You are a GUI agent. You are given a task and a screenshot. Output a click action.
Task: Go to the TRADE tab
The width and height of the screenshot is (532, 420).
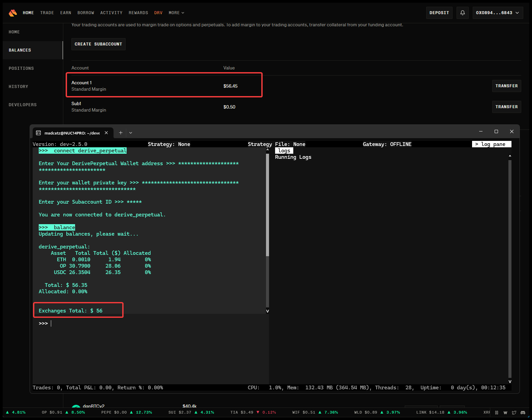pyautogui.click(x=47, y=13)
